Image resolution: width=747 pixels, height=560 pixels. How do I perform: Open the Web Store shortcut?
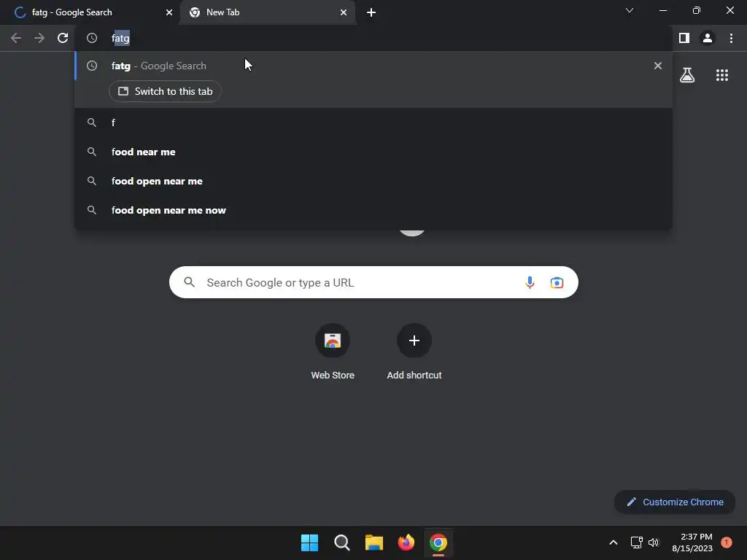pos(333,351)
